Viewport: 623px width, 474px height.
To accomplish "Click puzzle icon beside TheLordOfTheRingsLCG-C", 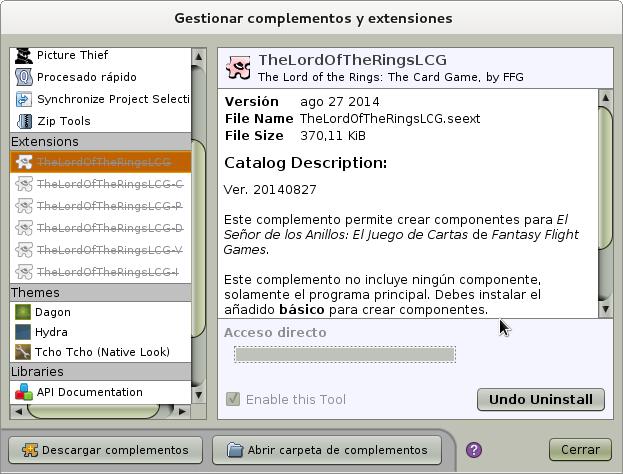I will pos(24,184).
